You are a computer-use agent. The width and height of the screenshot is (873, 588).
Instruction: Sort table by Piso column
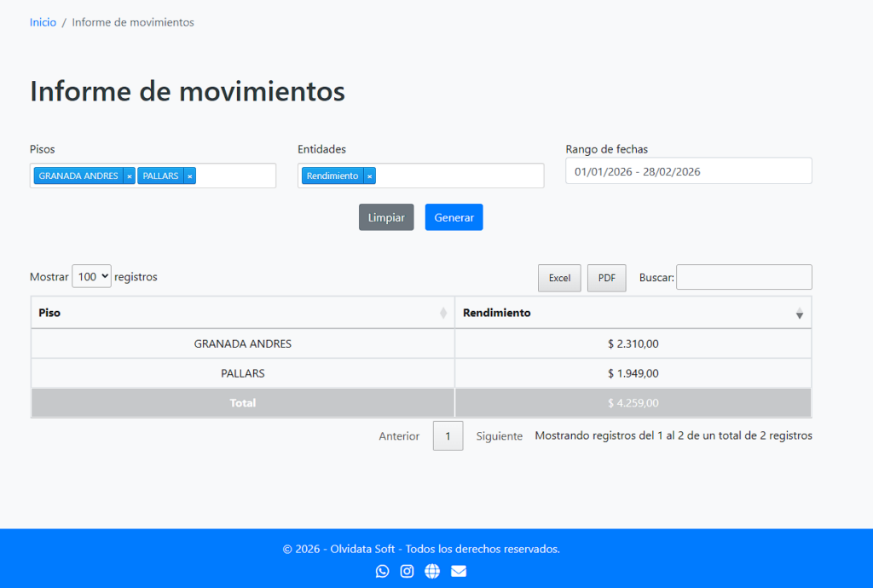[x=242, y=313]
